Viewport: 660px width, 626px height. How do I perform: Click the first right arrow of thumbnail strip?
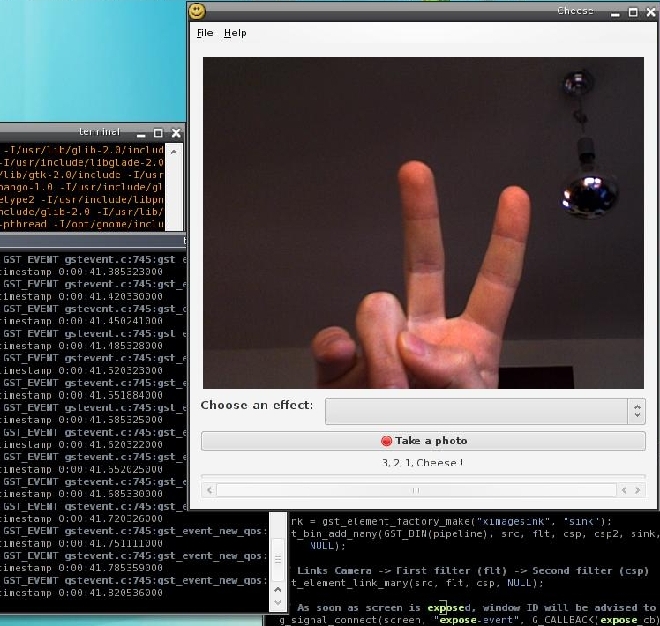tap(624, 490)
